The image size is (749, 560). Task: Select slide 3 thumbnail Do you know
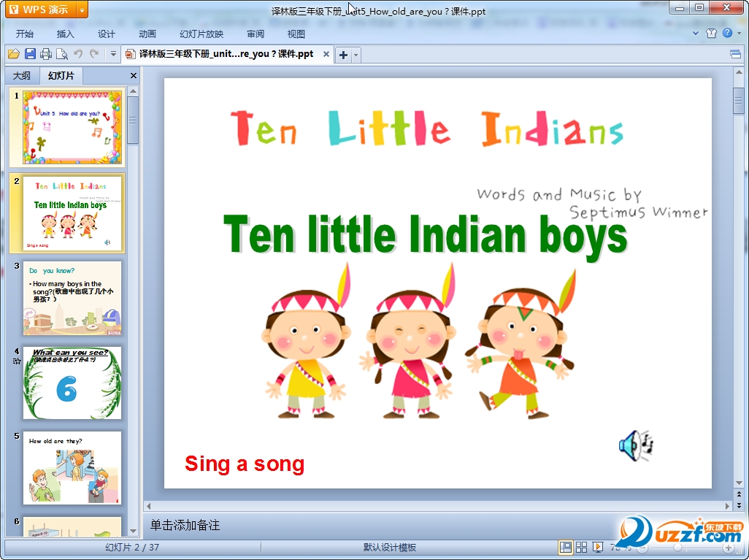click(72, 298)
